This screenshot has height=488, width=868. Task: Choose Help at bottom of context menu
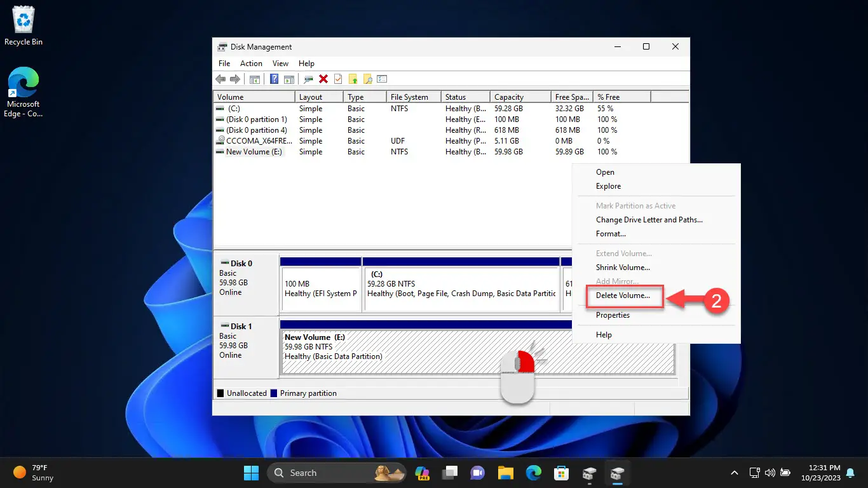point(656,335)
